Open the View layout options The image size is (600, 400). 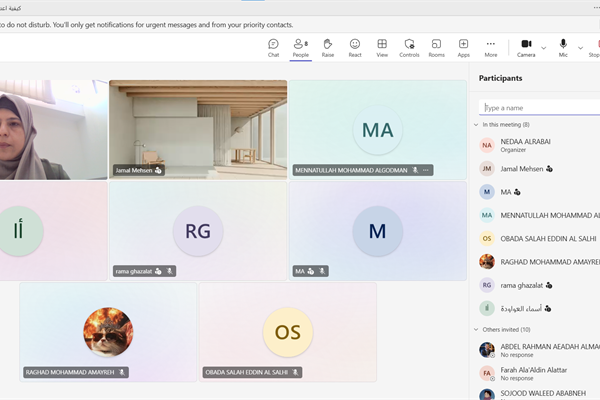click(382, 48)
